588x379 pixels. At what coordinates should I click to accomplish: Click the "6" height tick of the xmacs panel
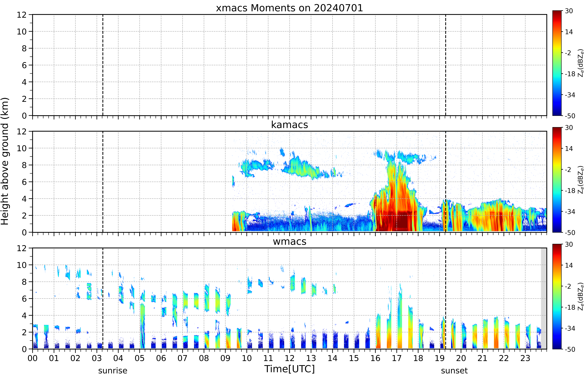pyautogui.click(x=24, y=65)
